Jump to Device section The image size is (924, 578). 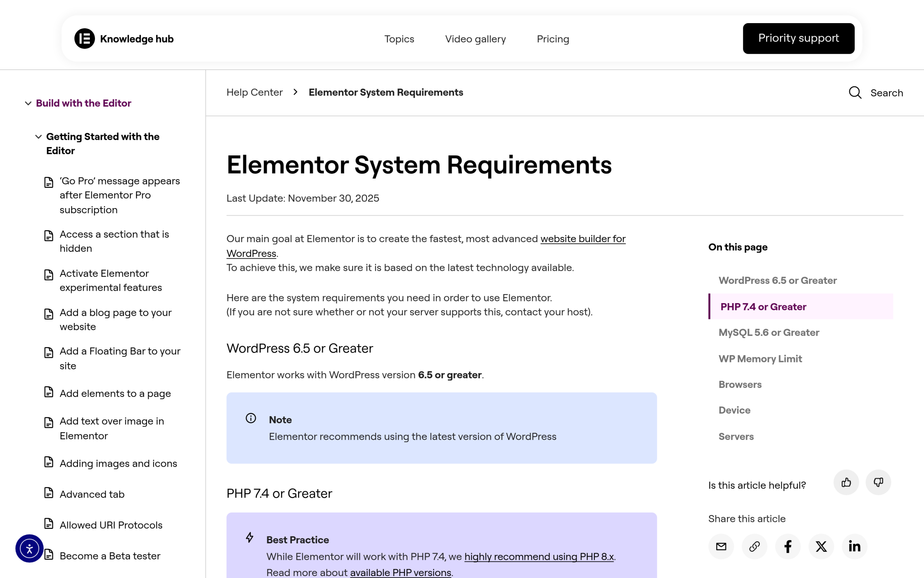pyautogui.click(x=734, y=410)
